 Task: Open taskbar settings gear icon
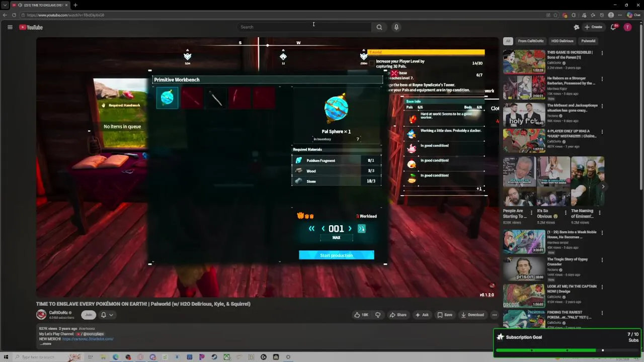pos(288,357)
